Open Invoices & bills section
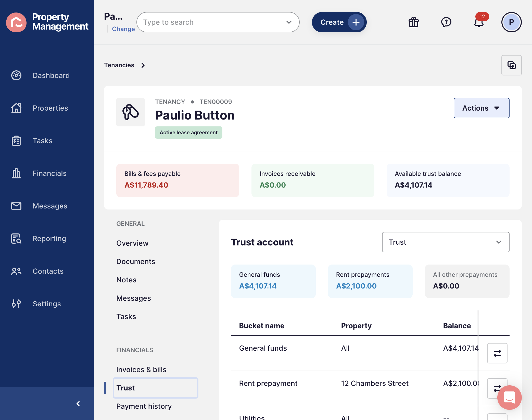Screen dimensions: 532x420 pos(141,370)
